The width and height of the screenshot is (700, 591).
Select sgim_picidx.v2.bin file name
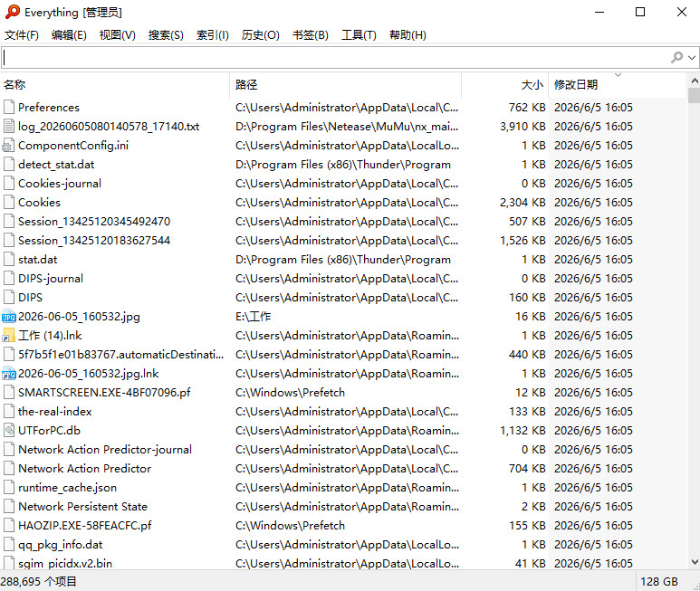pos(65,563)
